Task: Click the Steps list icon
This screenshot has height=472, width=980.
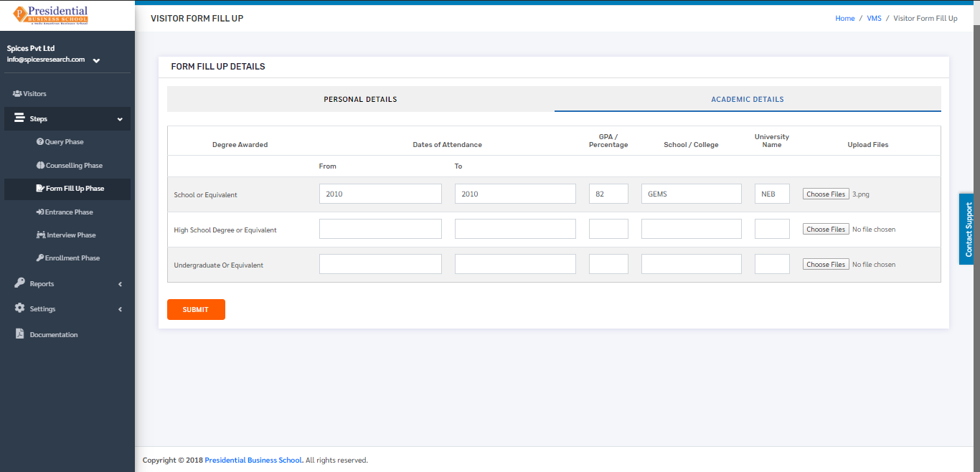Action: pos(19,118)
